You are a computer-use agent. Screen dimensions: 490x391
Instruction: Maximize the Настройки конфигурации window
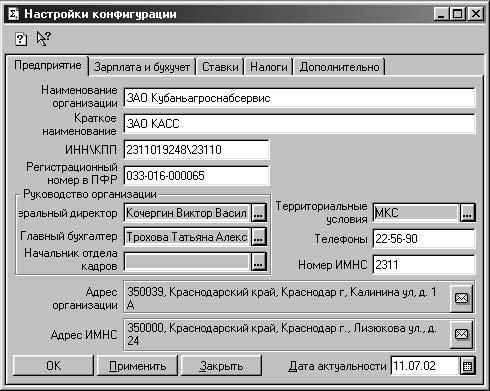tap(457, 14)
